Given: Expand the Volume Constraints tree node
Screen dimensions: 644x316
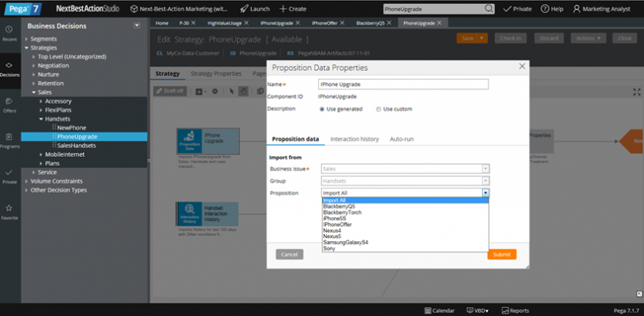Looking at the screenshot, I should (x=27, y=182).
